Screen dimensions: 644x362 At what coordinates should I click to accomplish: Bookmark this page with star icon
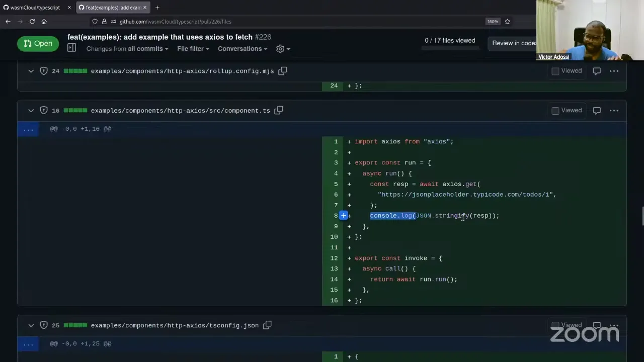(507, 22)
